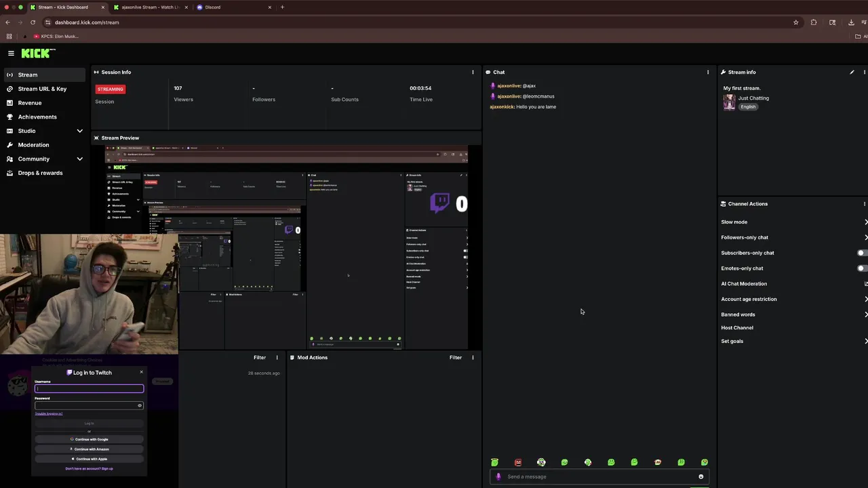Click red STREAMING status badge

pos(110,89)
